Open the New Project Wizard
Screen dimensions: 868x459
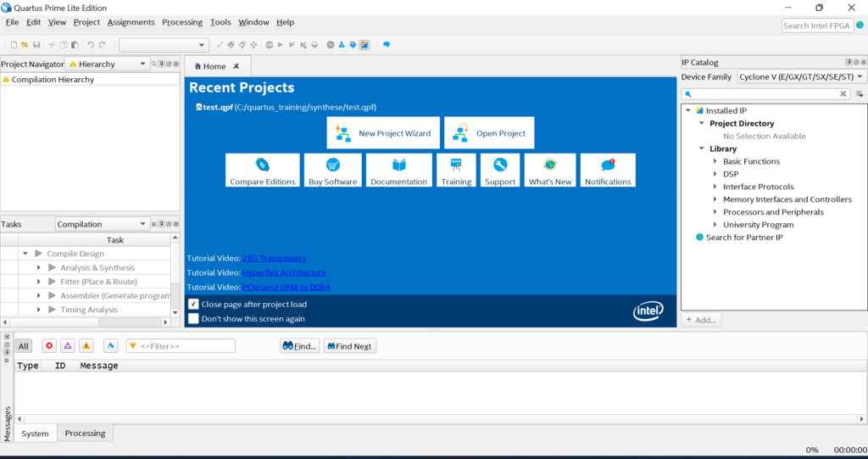point(383,133)
